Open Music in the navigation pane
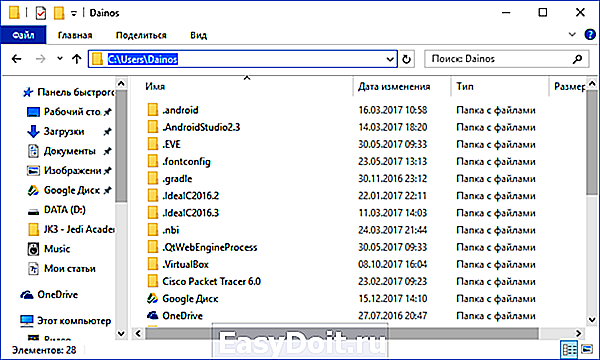 [49, 249]
